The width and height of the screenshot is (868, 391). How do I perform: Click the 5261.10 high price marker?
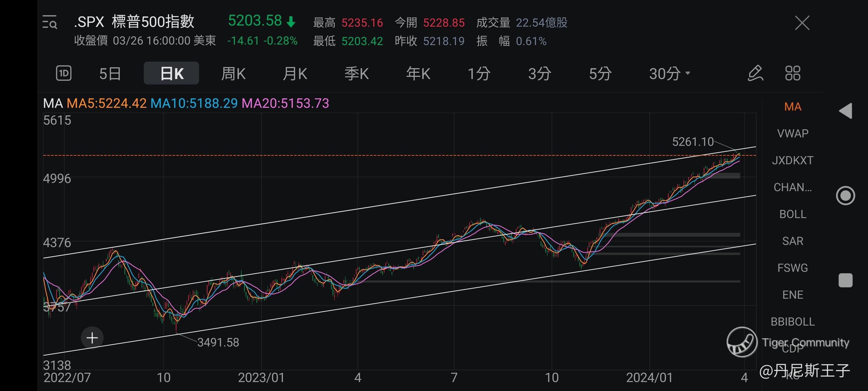coord(693,142)
